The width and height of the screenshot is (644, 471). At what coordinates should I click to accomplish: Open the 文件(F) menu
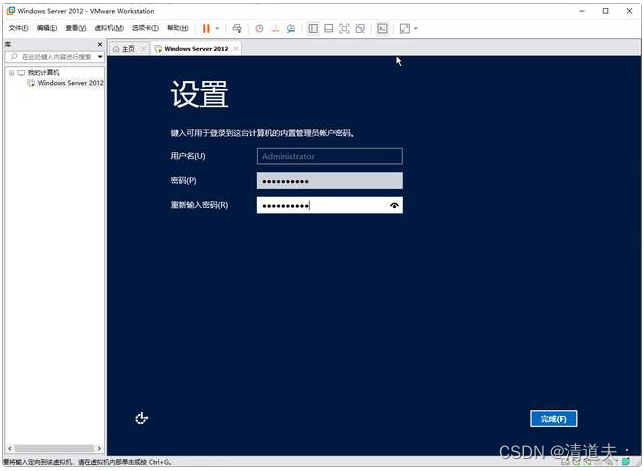(18, 28)
